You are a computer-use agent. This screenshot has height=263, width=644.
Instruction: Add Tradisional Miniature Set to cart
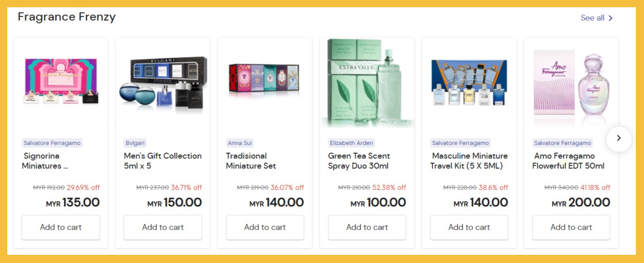click(265, 227)
